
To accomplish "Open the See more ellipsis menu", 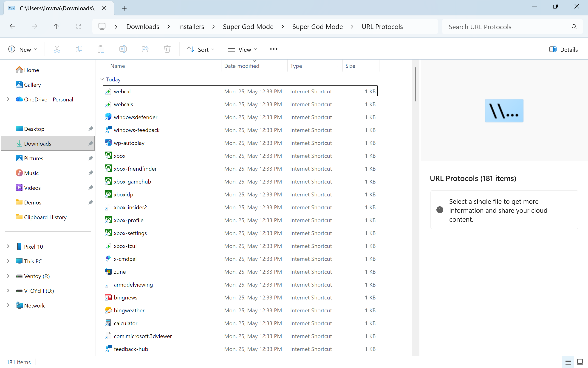I will [x=274, y=49].
